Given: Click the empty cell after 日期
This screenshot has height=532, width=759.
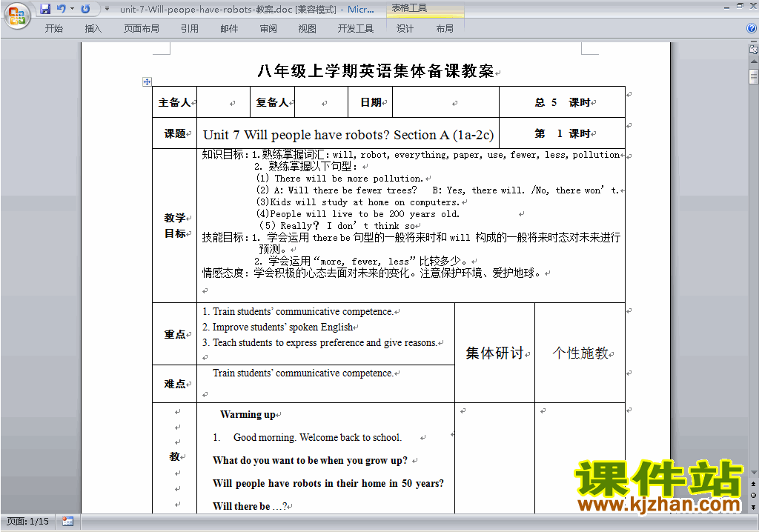Looking at the screenshot, I should coord(445,102).
